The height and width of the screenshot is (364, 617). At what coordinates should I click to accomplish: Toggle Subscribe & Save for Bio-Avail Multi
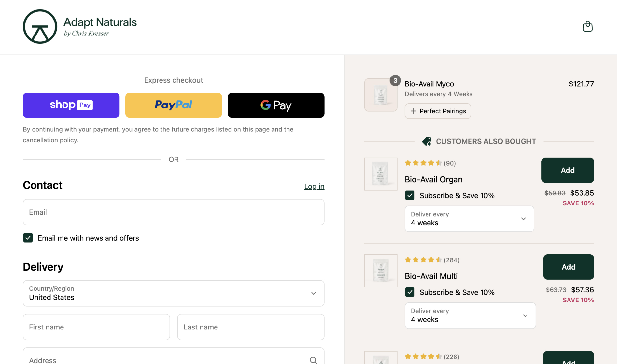pyautogui.click(x=410, y=292)
